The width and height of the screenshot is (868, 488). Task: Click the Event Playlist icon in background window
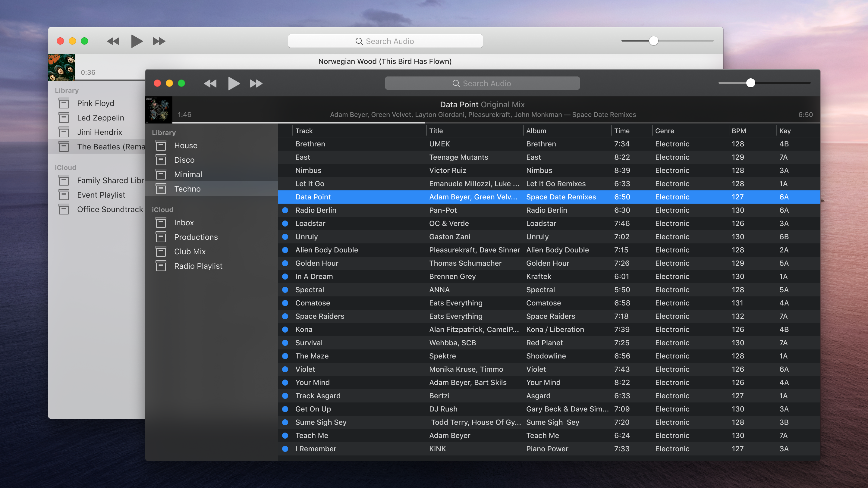[x=64, y=195]
